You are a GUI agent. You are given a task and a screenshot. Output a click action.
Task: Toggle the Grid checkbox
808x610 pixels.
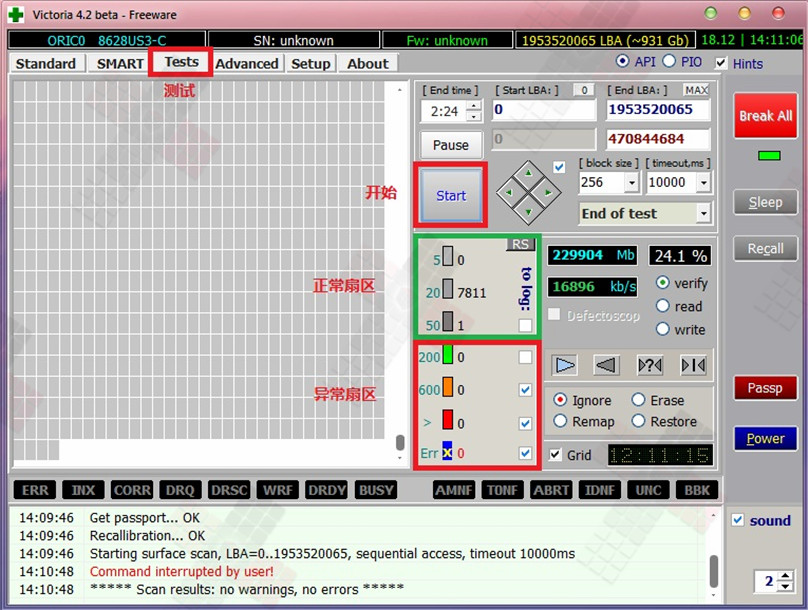(555, 455)
